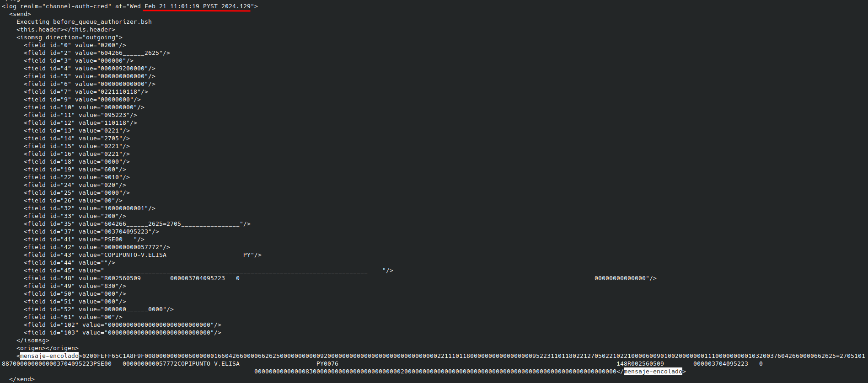Click the Executing before_queue_authorizer.bsh line

pyautogui.click(x=84, y=22)
